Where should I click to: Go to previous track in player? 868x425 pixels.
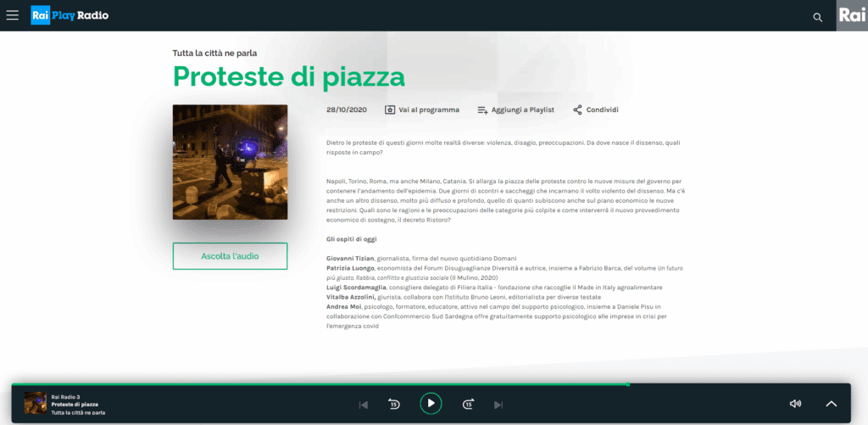point(364,405)
